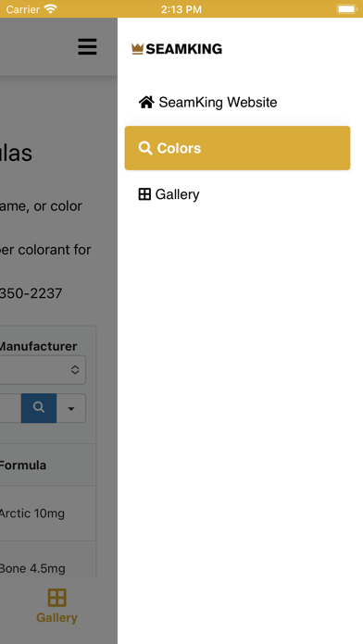Tap the hamburger menu icon

[x=87, y=47]
